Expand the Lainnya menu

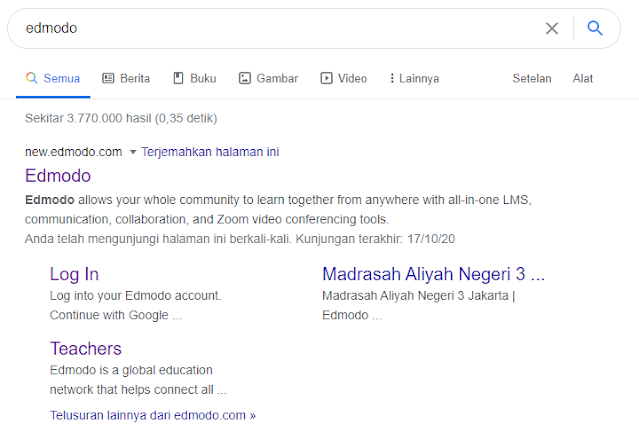pyautogui.click(x=414, y=78)
